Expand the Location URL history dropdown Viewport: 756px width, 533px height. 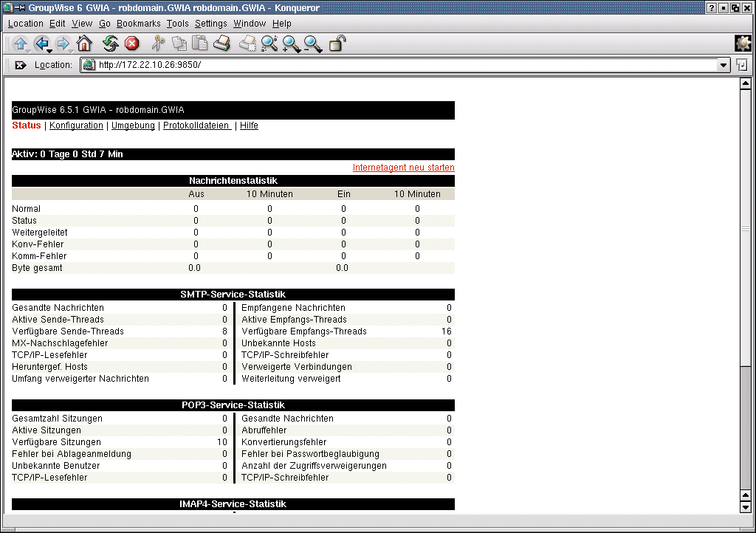[x=724, y=65]
